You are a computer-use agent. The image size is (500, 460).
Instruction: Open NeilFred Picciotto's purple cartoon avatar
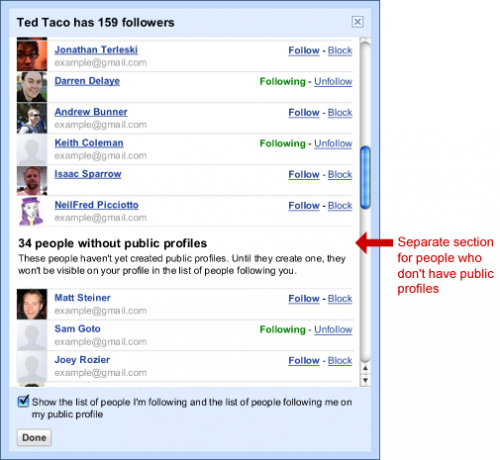(x=32, y=211)
